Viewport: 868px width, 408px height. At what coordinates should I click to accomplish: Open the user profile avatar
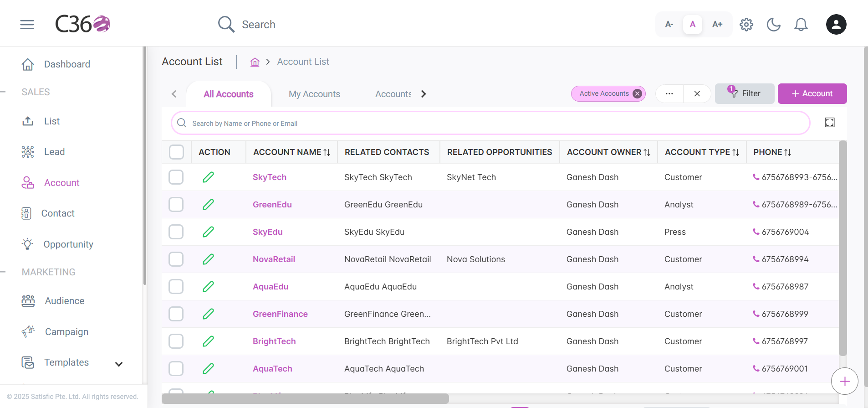click(836, 25)
